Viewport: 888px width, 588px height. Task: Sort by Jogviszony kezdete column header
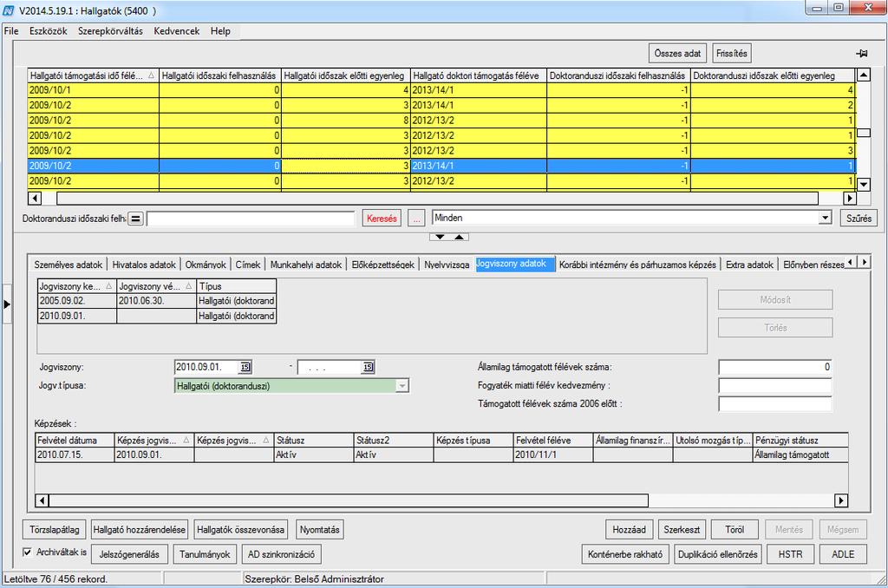[76, 286]
